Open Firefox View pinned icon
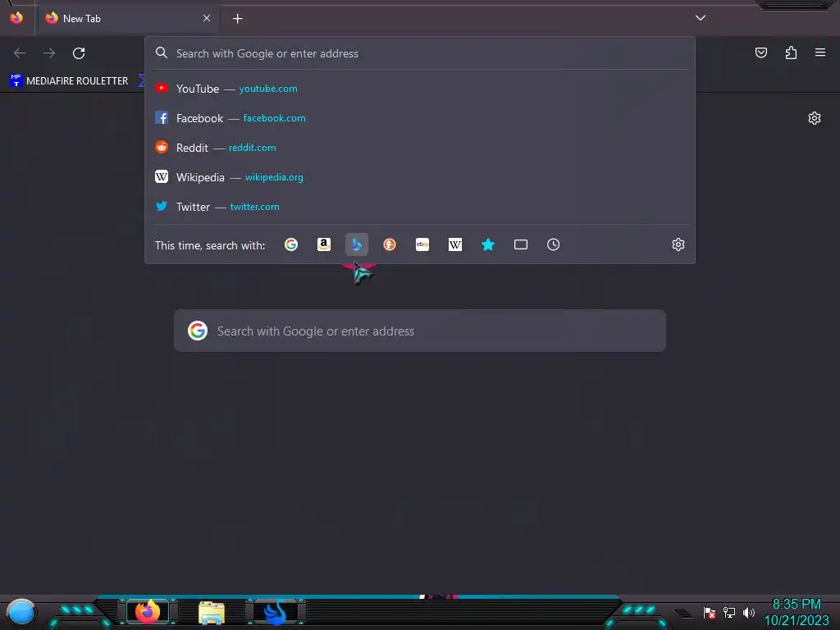Viewport: 840px width, 630px height. click(x=16, y=18)
